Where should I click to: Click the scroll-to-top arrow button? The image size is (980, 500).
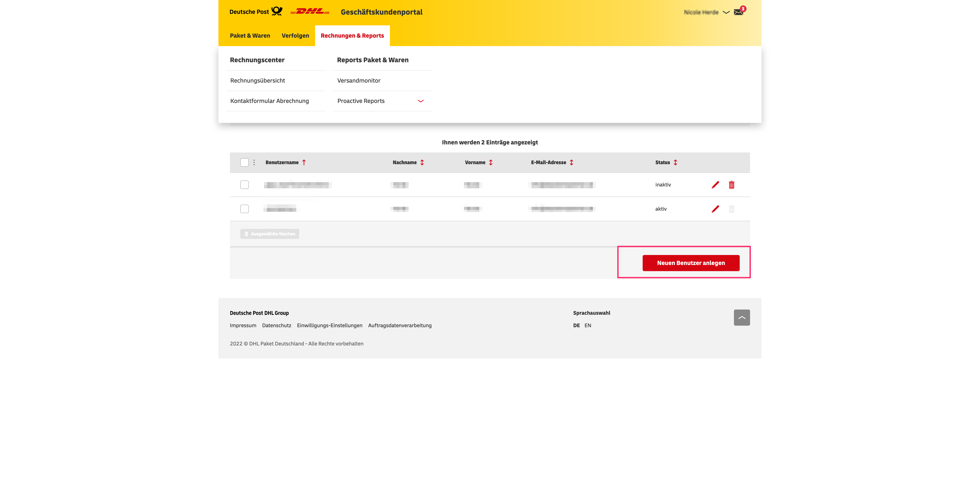741,317
